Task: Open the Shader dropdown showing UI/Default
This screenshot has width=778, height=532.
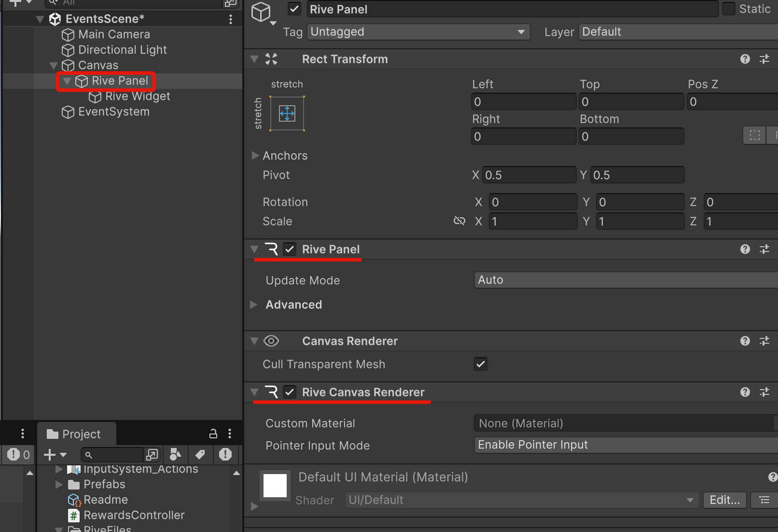Action: point(522,500)
